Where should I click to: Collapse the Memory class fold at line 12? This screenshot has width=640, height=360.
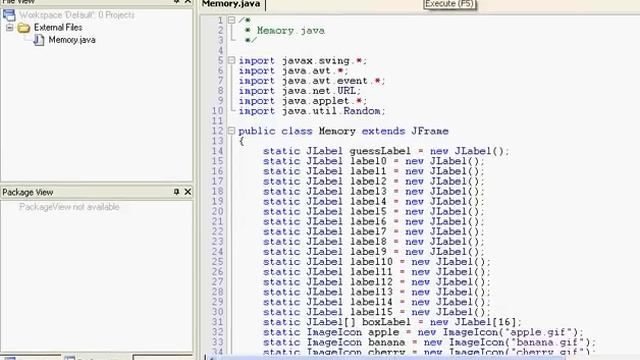[x=231, y=131]
